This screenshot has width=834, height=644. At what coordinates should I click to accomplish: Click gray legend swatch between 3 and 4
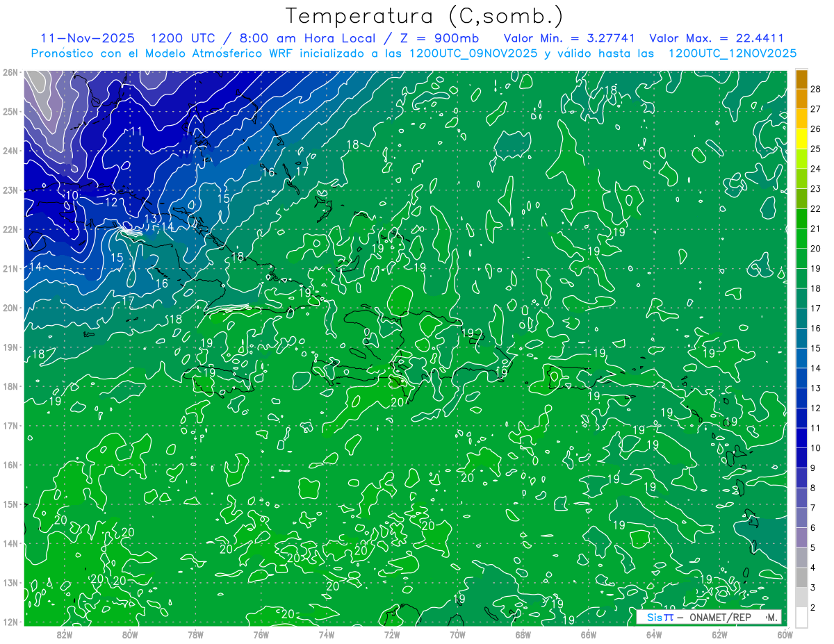point(802,577)
